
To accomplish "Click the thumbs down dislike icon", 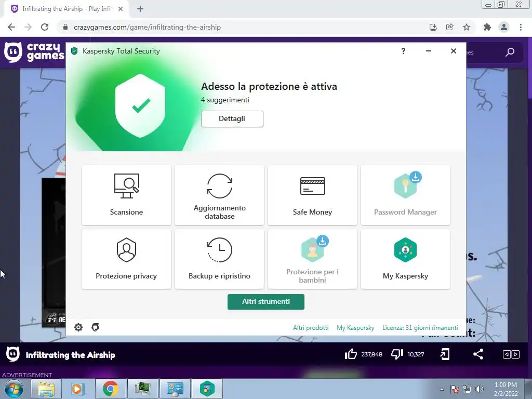I will click(397, 354).
